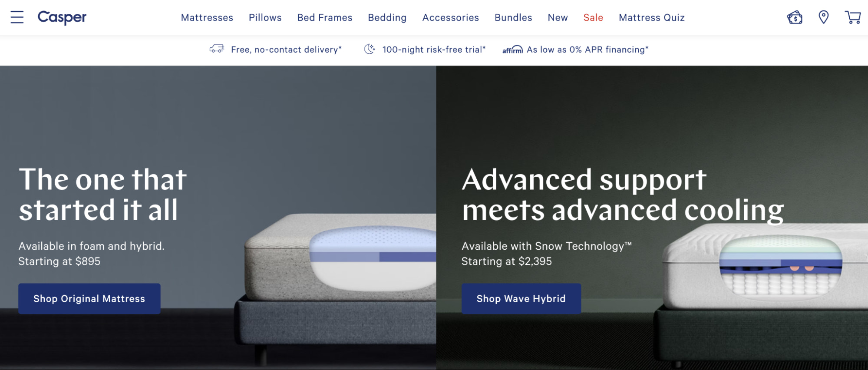The image size is (868, 370).
Task: Open the Sale page
Action: tap(593, 18)
